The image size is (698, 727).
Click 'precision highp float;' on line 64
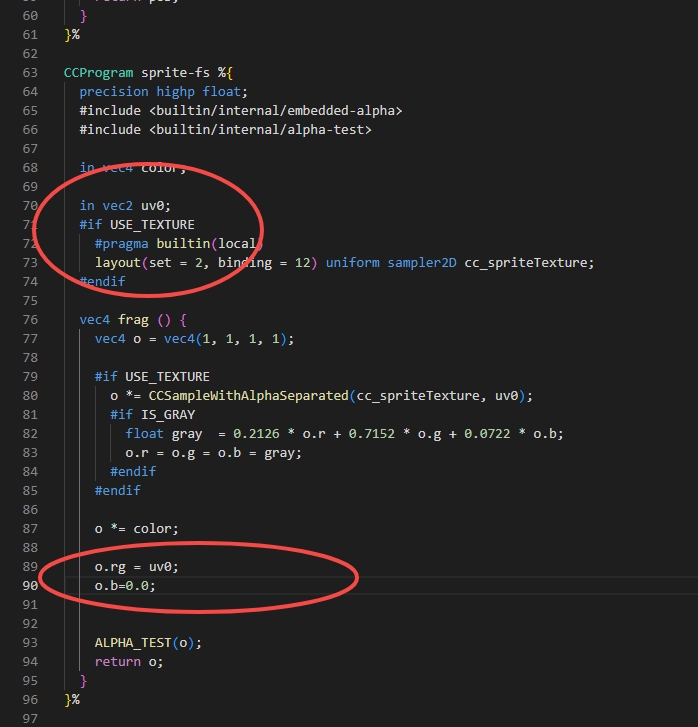pyautogui.click(x=164, y=92)
